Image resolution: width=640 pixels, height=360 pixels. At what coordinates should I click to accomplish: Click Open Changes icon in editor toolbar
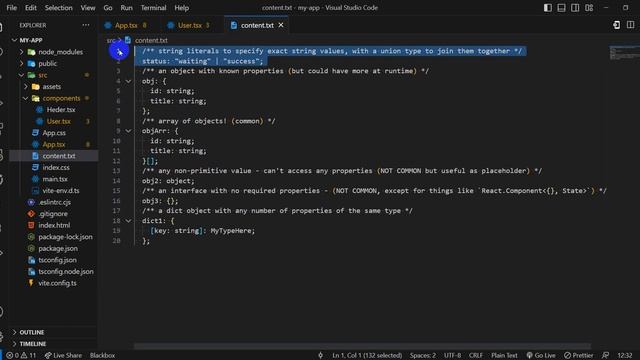[x=617, y=25]
